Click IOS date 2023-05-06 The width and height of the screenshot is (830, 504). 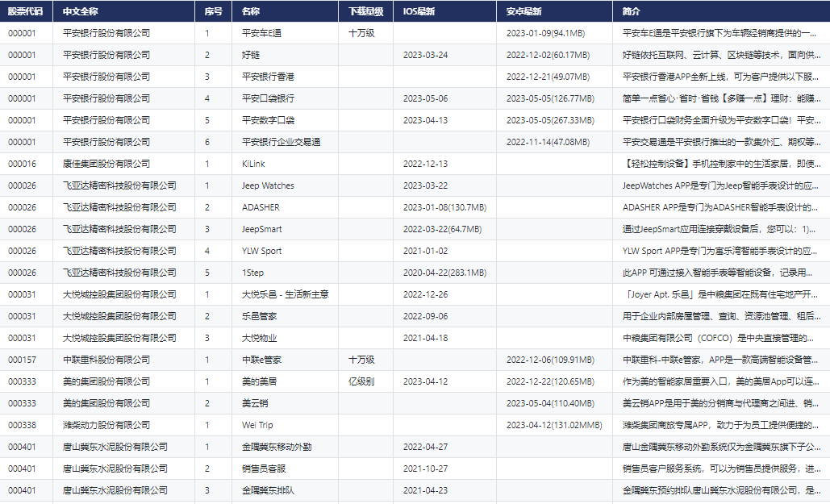click(x=426, y=98)
